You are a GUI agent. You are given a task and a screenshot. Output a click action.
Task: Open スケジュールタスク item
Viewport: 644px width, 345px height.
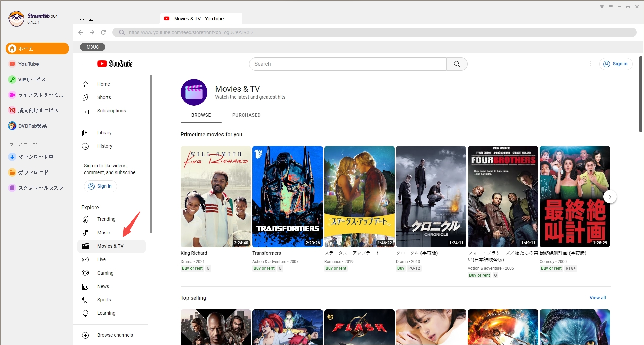tap(37, 188)
